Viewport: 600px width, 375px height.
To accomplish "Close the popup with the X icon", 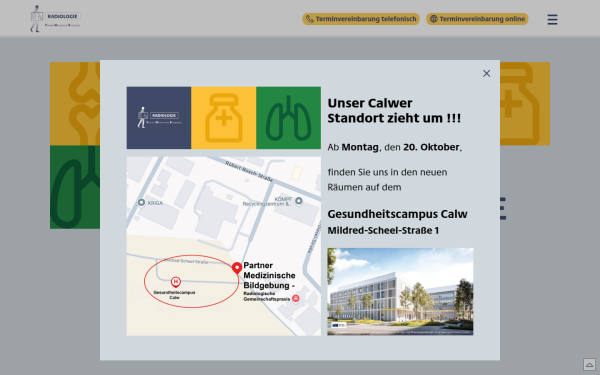I will point(486,73).
